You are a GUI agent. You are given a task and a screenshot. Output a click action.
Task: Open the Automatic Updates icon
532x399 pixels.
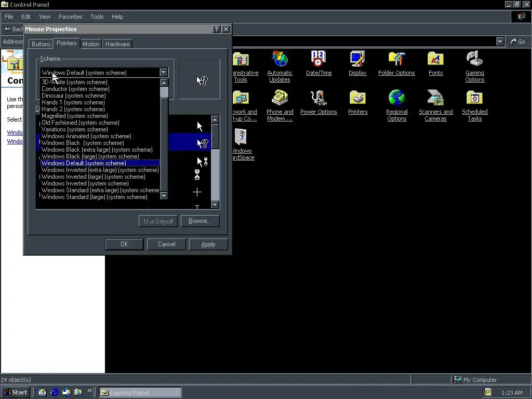280,59
